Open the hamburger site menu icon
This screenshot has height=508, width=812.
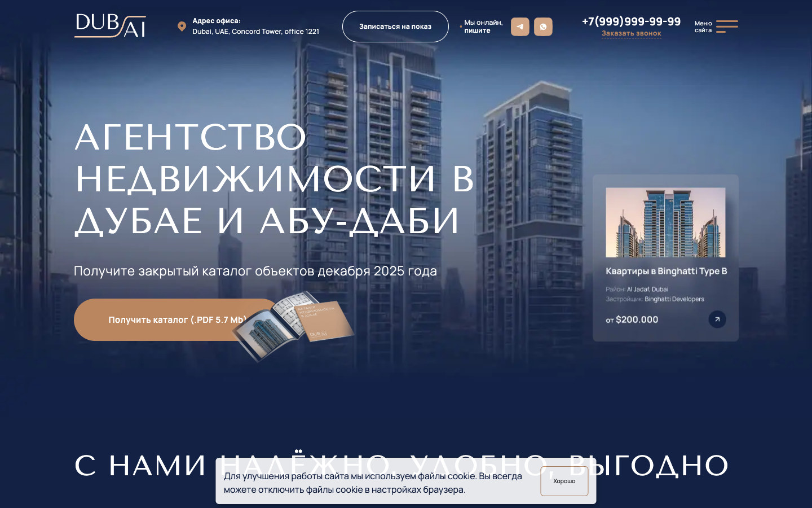(727, 27)
